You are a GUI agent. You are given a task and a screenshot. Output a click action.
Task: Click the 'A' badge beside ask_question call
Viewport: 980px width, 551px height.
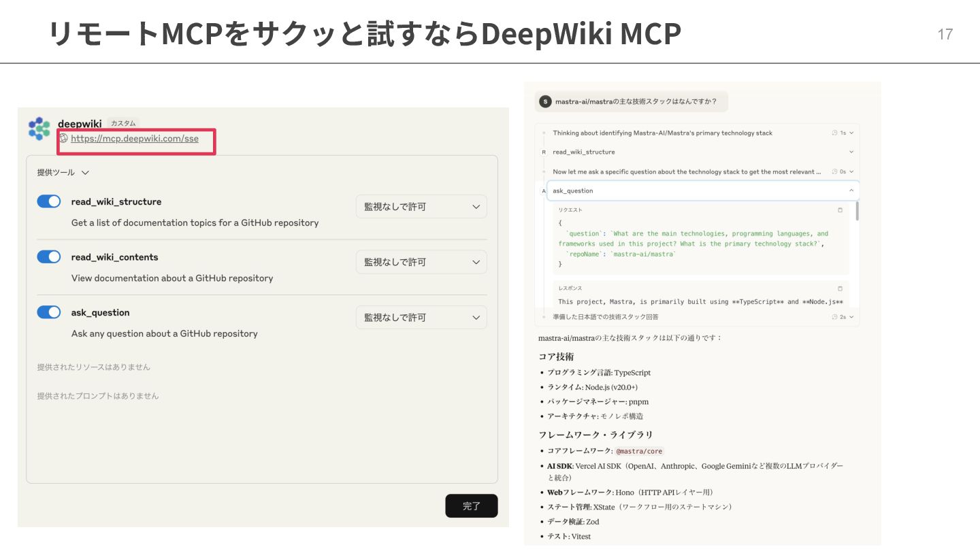coord(543,191)
